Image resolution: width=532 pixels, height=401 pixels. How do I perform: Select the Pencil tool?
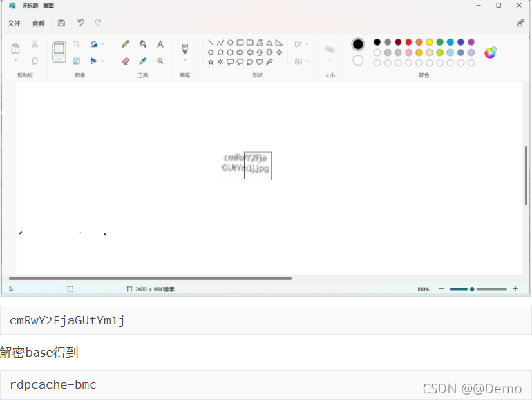[126, 43]
